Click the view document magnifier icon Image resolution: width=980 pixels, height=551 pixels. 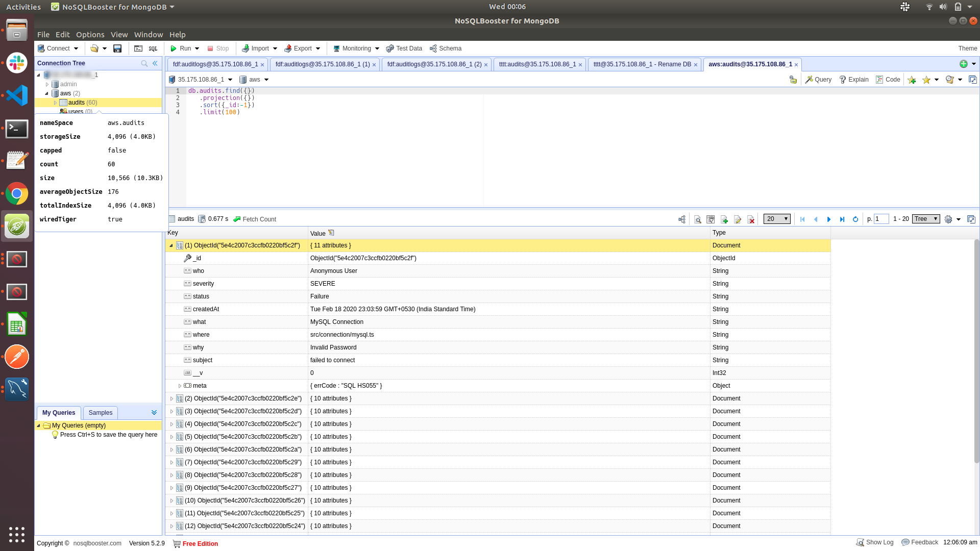pos(697,219)
